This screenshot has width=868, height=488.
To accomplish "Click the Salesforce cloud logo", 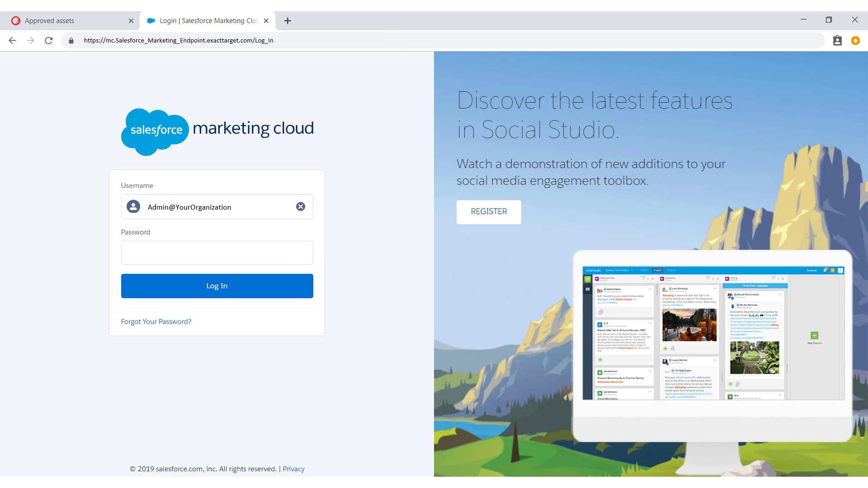I will coord(155,132).
